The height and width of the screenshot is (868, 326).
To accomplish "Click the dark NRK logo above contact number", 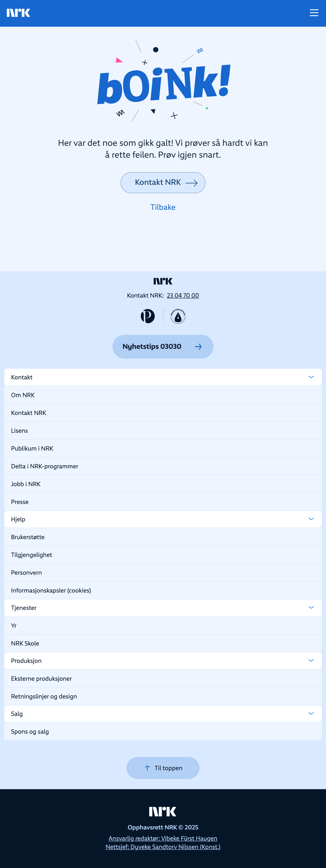I will (x=163, y=281).
